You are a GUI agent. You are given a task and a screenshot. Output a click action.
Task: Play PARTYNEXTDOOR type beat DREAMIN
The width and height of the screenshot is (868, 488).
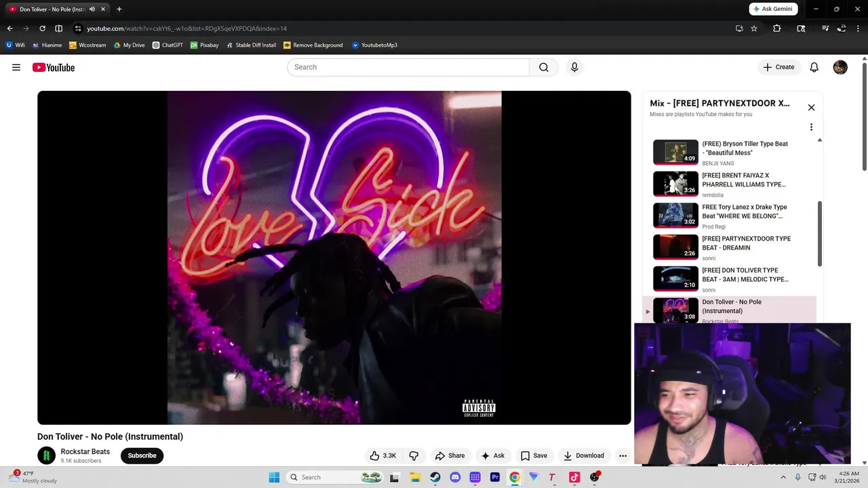[x=675, y=247]
